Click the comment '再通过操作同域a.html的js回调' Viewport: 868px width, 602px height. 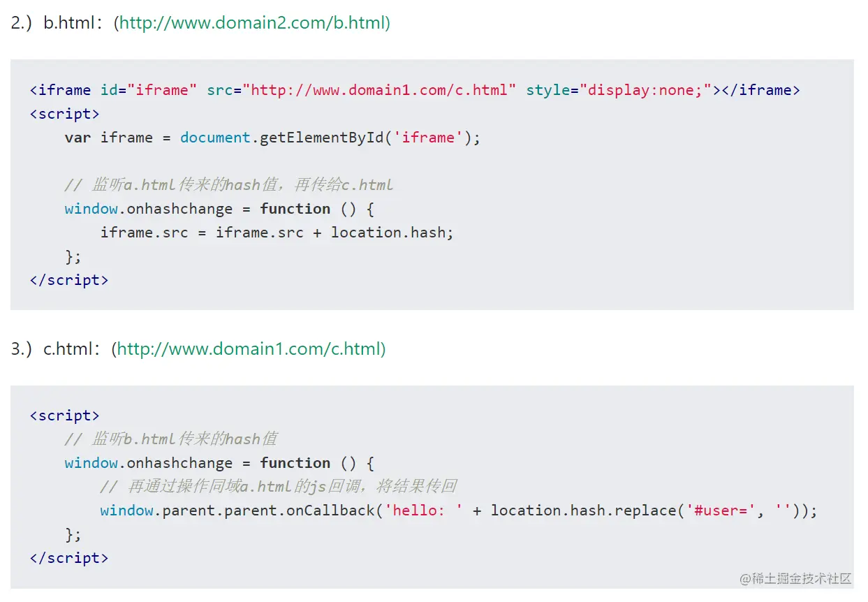279,487
